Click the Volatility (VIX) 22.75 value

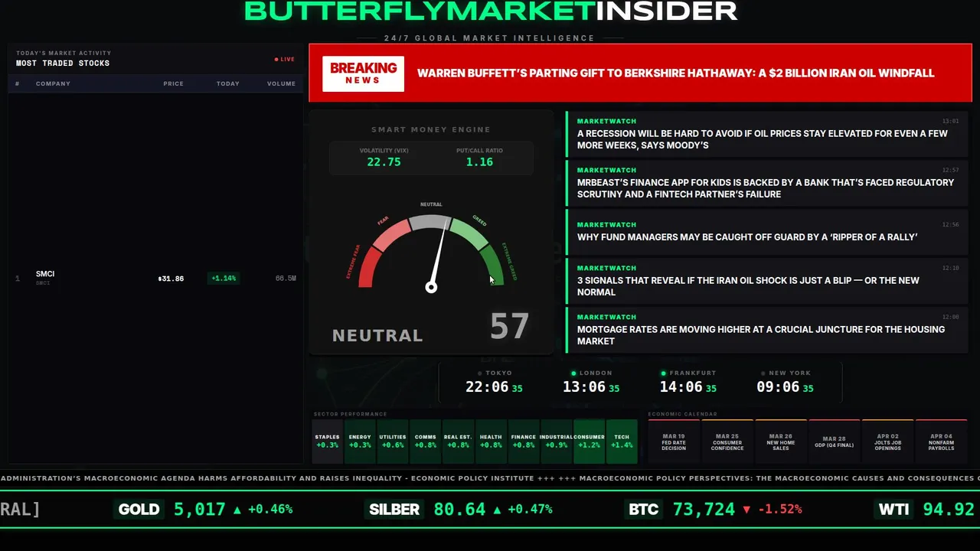click(x=384, y=162)
